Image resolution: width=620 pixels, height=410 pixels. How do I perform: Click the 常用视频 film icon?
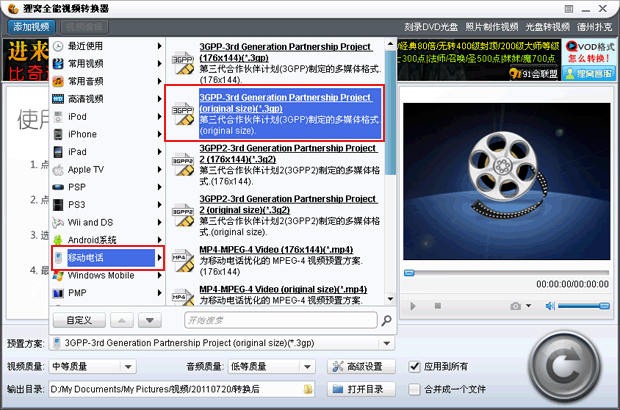58,64
